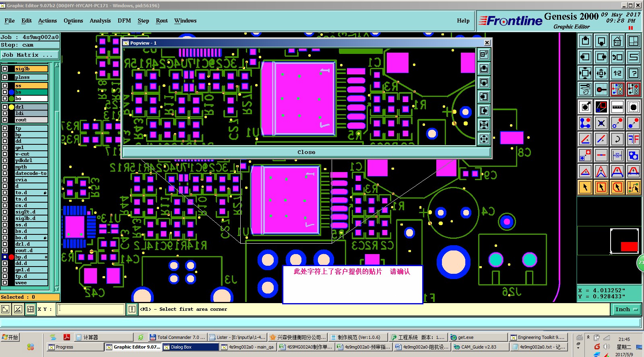The height and width of the screenshot is (357, 644).
Task: Select the mirror F tool
Action: coord(634,139)
